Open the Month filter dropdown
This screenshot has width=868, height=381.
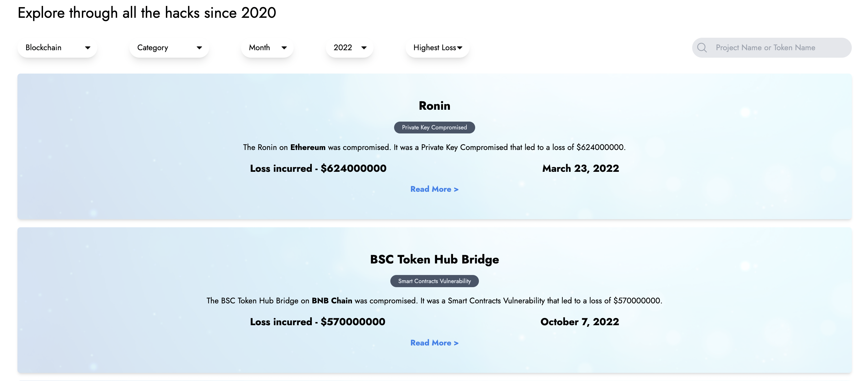coord(267,47)
